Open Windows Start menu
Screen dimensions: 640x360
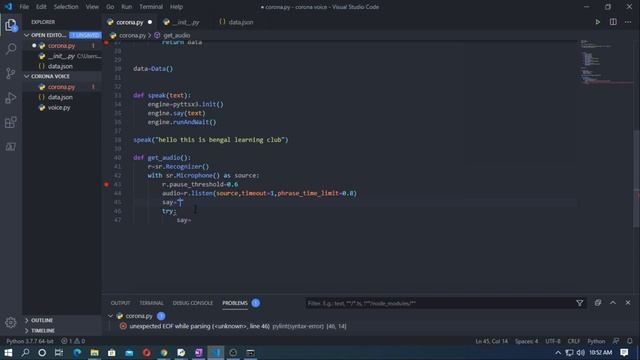click(8, 353)
